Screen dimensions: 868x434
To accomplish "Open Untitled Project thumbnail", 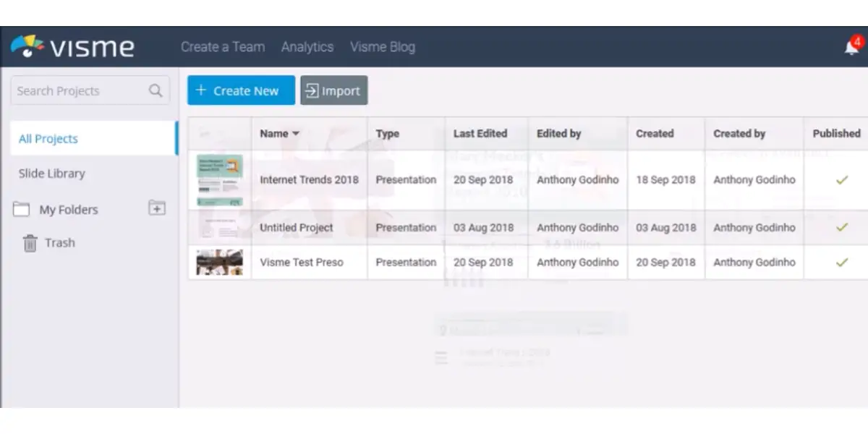I will pos(219,227).
